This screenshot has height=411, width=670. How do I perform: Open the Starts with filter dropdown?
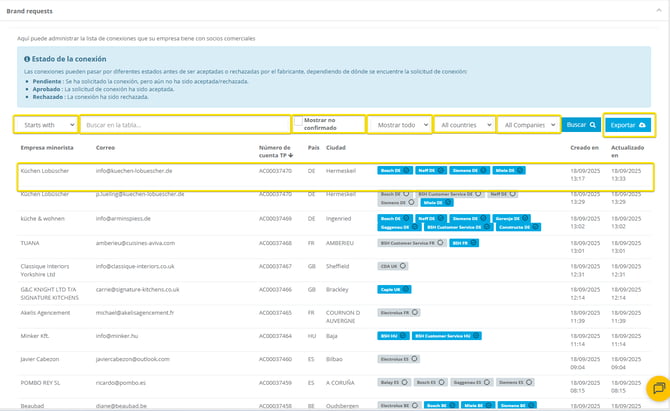coord(47,125)
